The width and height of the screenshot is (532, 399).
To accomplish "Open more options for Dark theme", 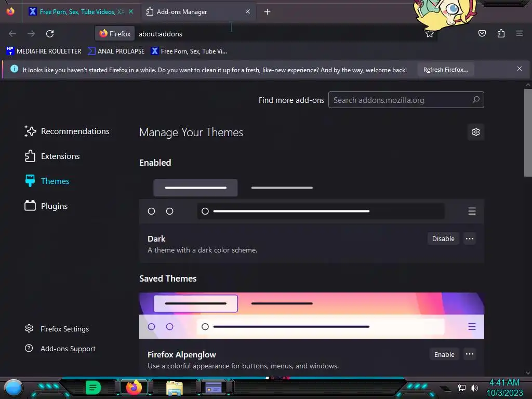I will 470,238.
